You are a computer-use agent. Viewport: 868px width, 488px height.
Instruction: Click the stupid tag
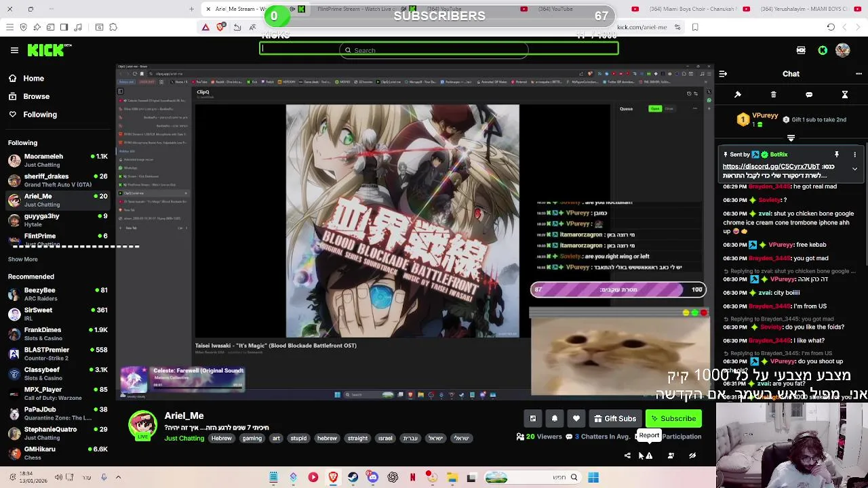pos(299,439)
